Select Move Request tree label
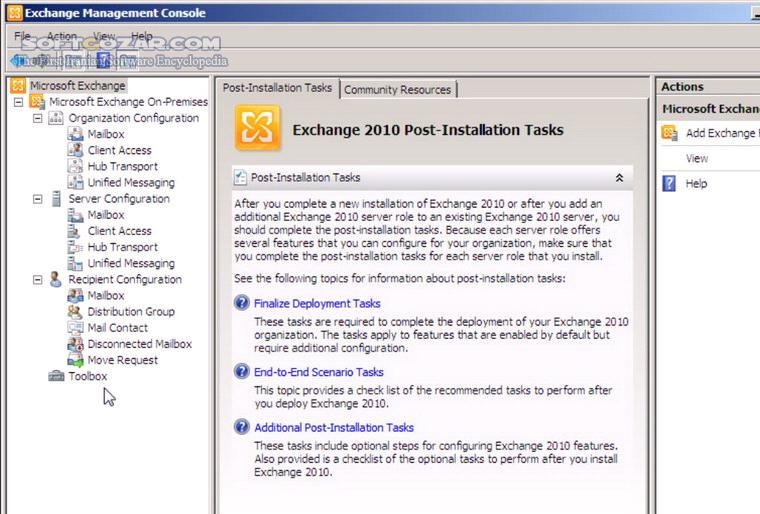 tap(123, 360)
